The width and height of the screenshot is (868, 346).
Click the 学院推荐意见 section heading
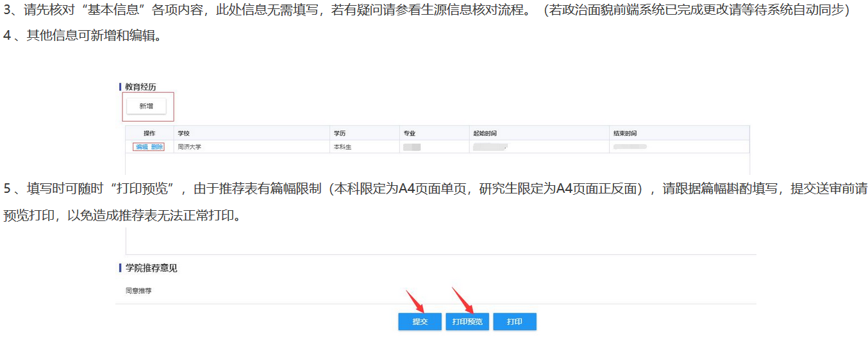[151, 268]
